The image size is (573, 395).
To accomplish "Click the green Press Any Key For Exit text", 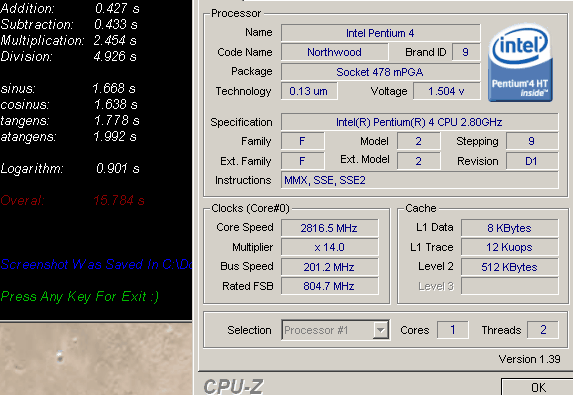I will (x=80, y=296).
